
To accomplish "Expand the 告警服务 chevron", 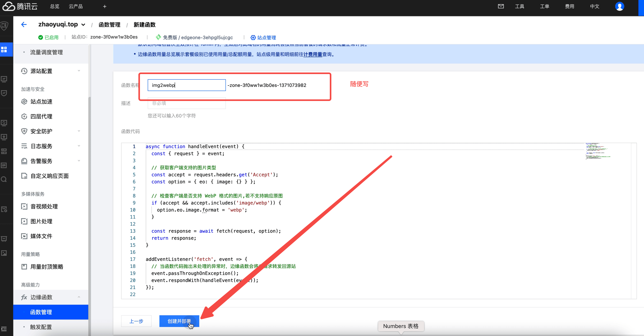I will point(79,161).
